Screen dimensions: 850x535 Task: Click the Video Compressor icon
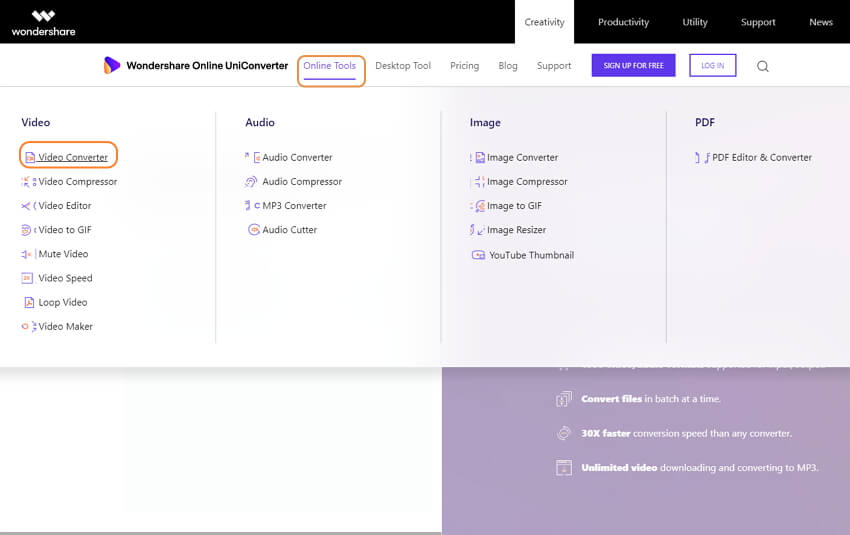coord(29,182)
